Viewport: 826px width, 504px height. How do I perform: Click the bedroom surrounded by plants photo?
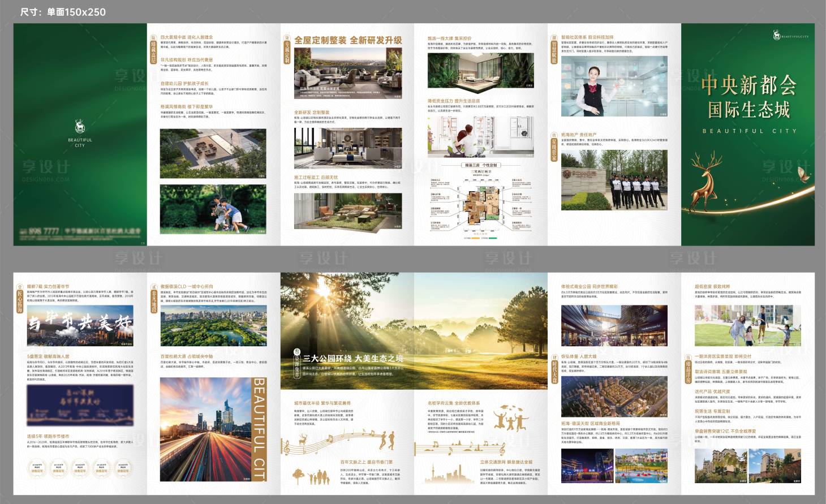pyautogui.click(x=480, y=71)
